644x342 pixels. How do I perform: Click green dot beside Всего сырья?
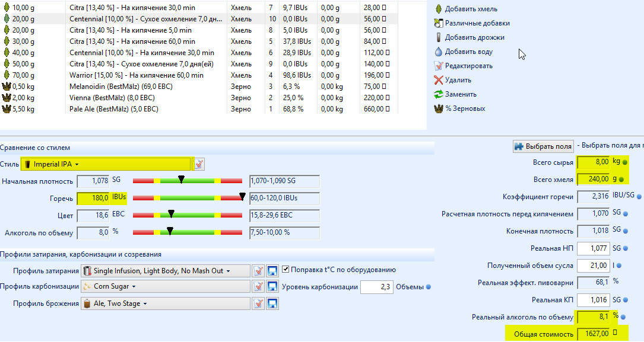point(625,162)
